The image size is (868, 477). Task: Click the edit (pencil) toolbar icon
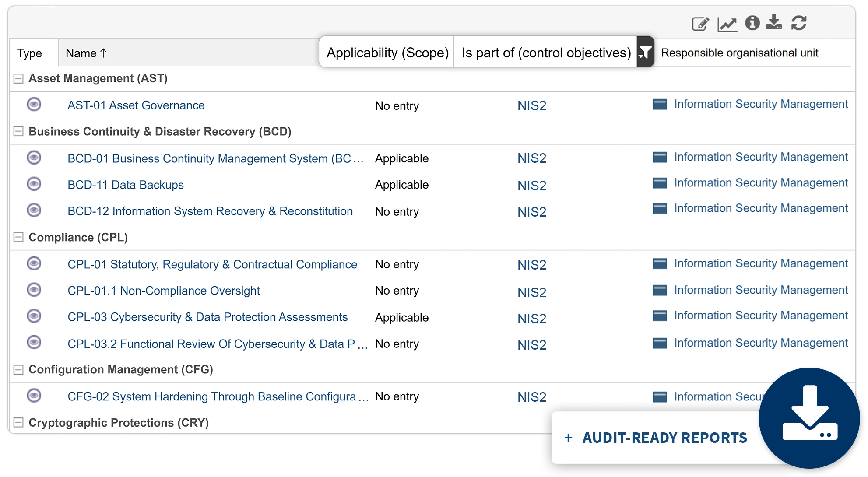[x=701, y=24]
